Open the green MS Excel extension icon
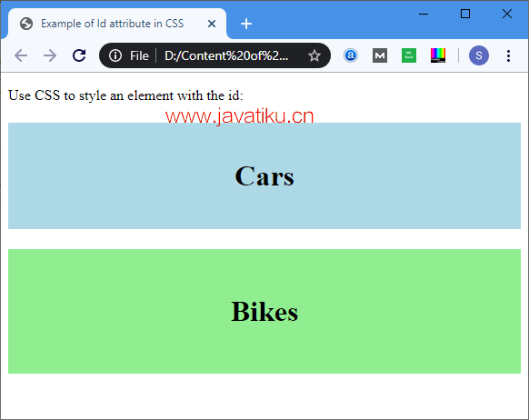Image resolution: width=529 pixels, height=420 pixels. click(x=409, y=55)
